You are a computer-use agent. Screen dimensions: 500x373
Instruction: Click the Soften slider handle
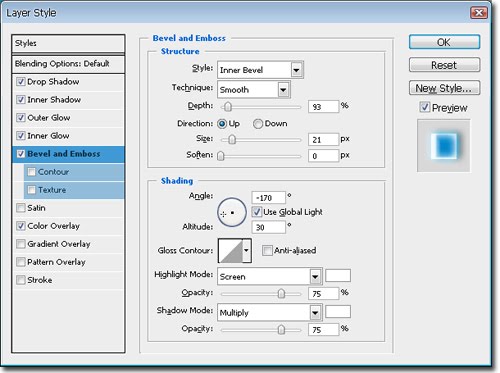[x=221, y=156]
